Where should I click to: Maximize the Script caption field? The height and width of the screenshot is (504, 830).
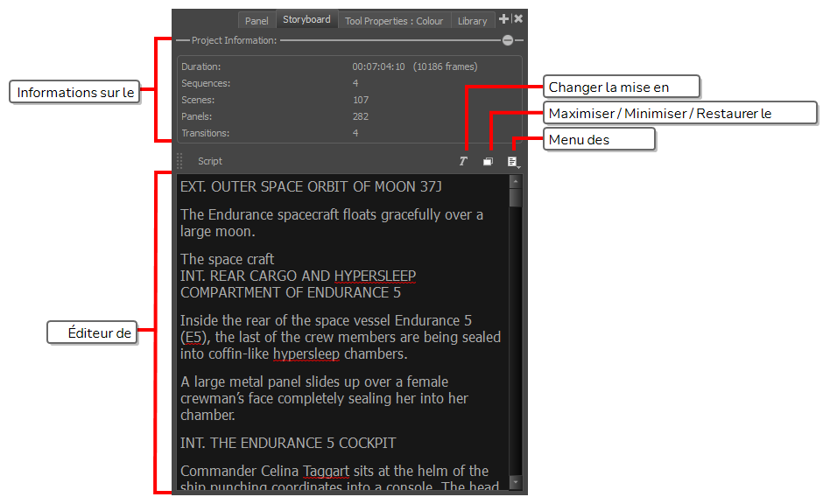pyautogui.click(x=489, y=162)
